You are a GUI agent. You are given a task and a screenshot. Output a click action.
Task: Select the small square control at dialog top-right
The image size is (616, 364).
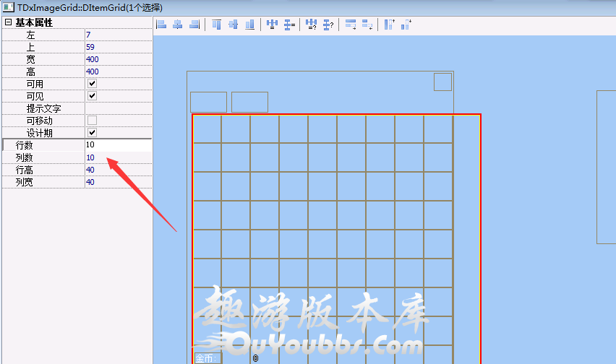pyautogui.click(x=442, y=82)
